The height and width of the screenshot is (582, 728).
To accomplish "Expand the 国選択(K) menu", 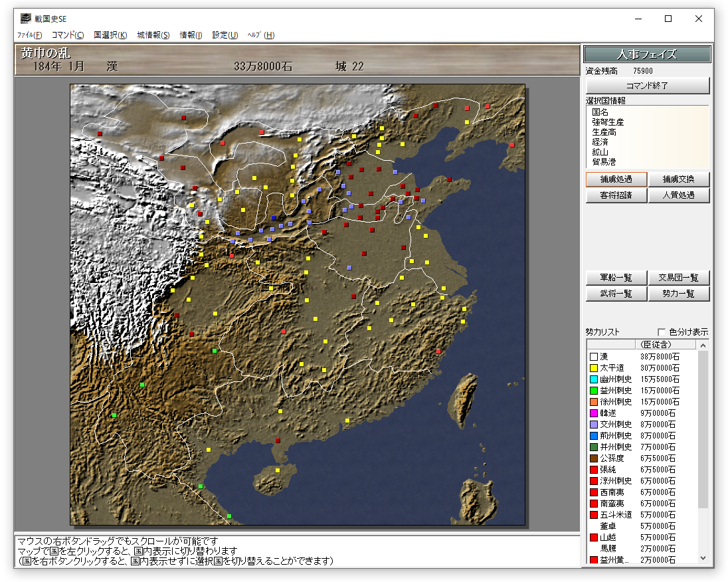I will (x=110, y=35).
